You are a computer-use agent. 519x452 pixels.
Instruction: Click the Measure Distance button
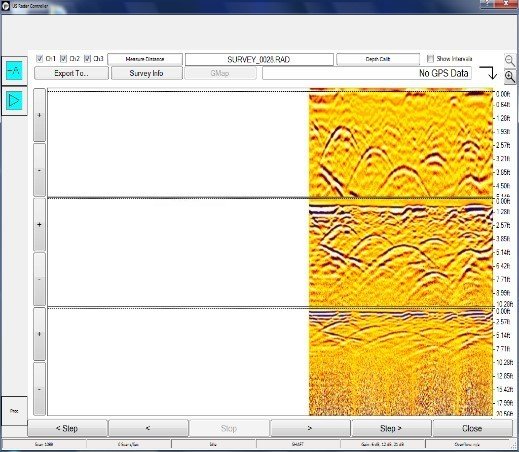(x=145, y=59)
